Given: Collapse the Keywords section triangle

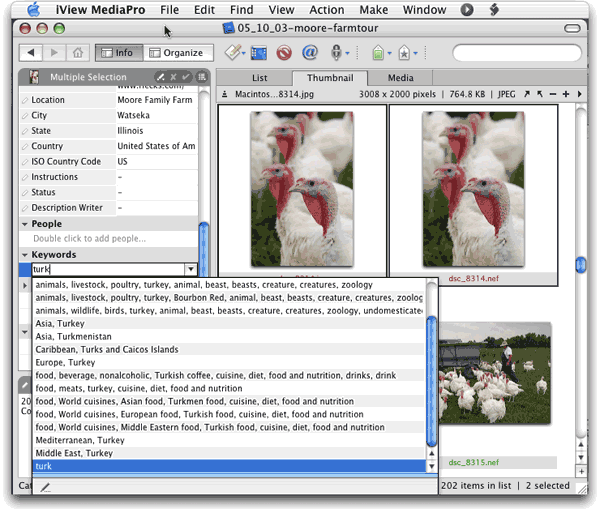Looking at the screenshot, I should 25,255.
